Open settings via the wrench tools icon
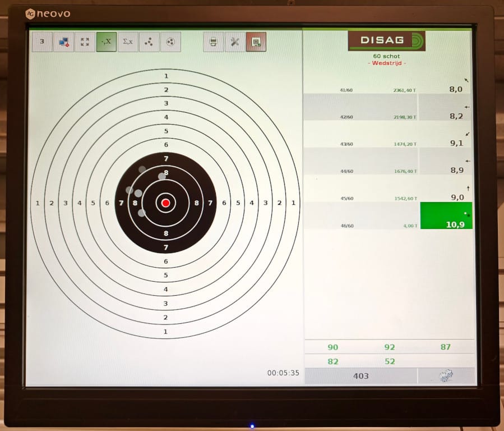This screenshot has width=504, height=431. tap(235, 42)
